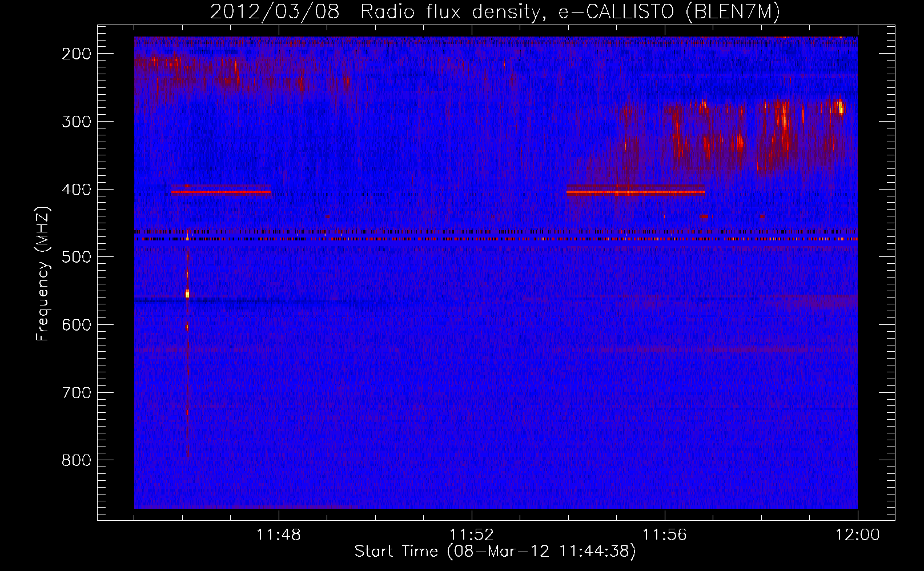Click the red horizontal line near 400 MHz before 11:48
This screenshot has height=571, width=924.
[221, 192]
